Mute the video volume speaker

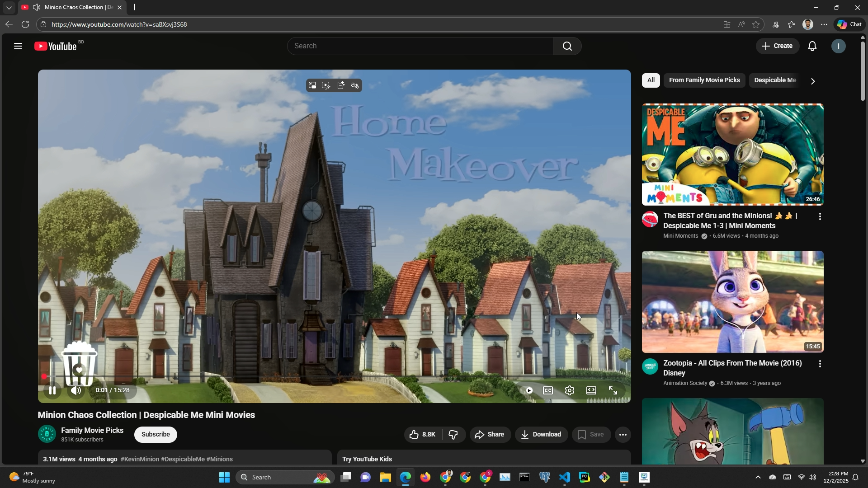tap(76, 390)
